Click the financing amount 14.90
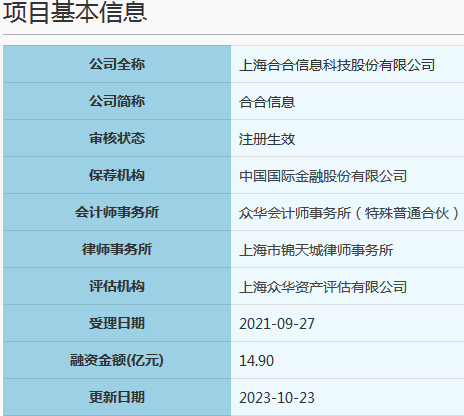The height and width of the screenshot is (416, 464). click(256, 361)
